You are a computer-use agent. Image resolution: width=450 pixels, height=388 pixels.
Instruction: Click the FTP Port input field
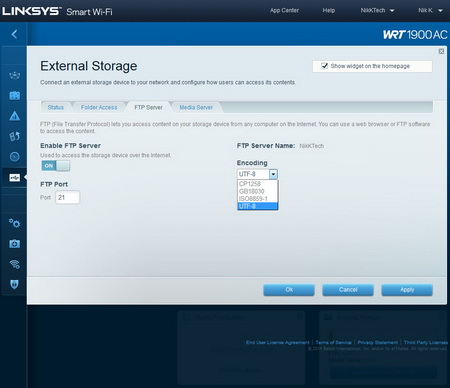point(68,197)
